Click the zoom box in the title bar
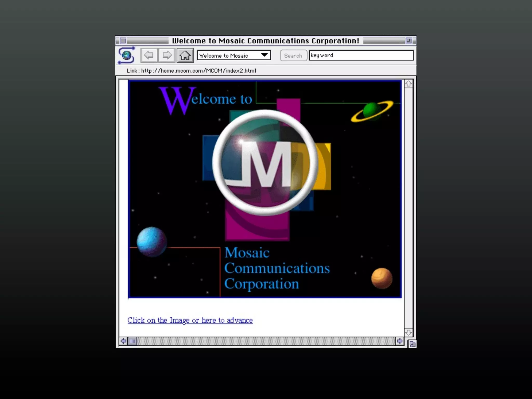The height and width of the screenshot is (399, 532). click(409, 41)
